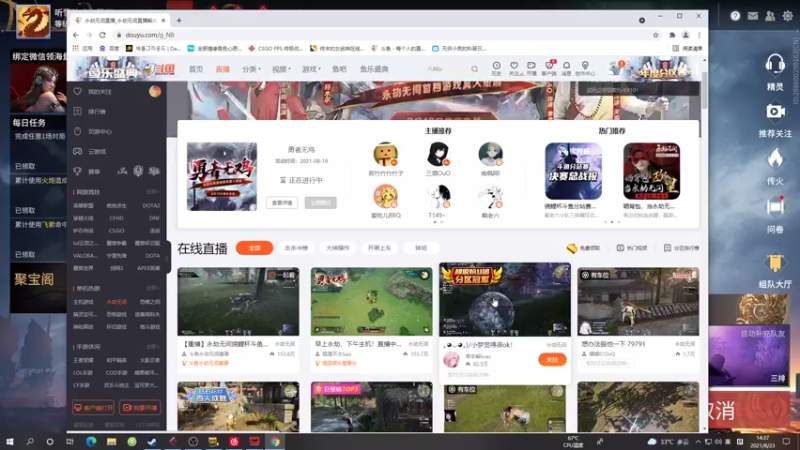Open the 客户端 icon with red badge
800x450 pixels.
point(549,65)
